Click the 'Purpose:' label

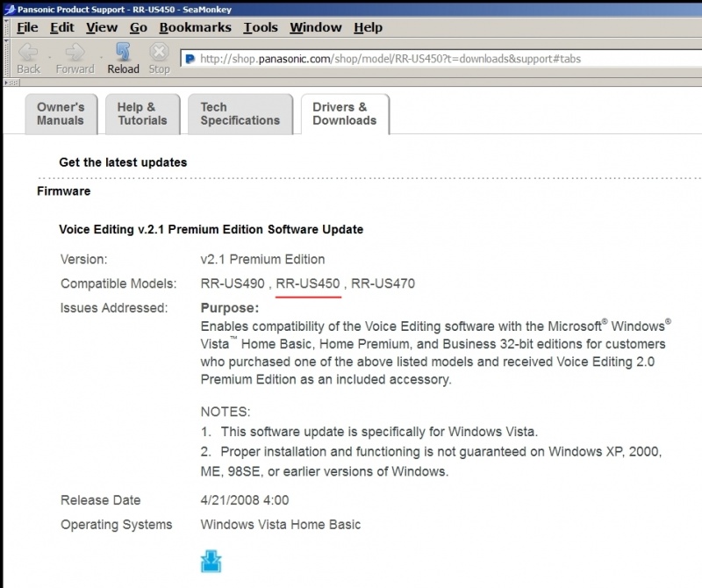[x=230, y=308]
